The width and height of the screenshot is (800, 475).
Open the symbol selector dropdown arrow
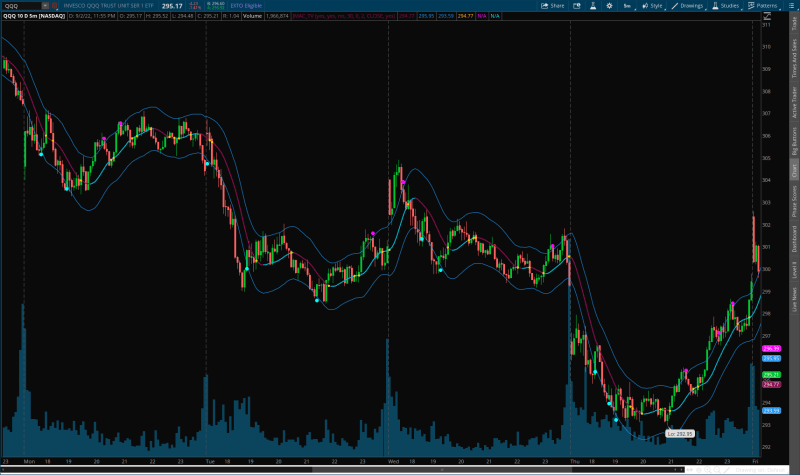click(45, 6)
